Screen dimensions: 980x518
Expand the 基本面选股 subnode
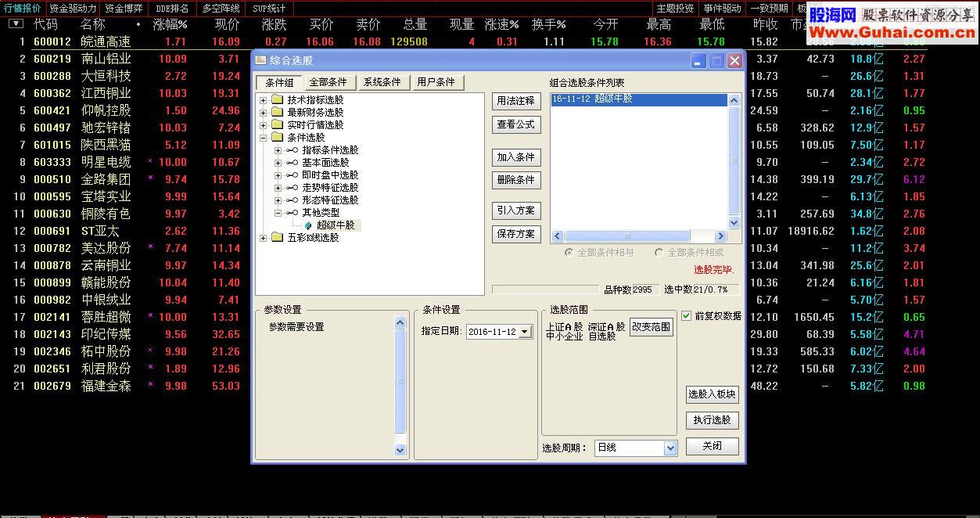coord(278,163)
